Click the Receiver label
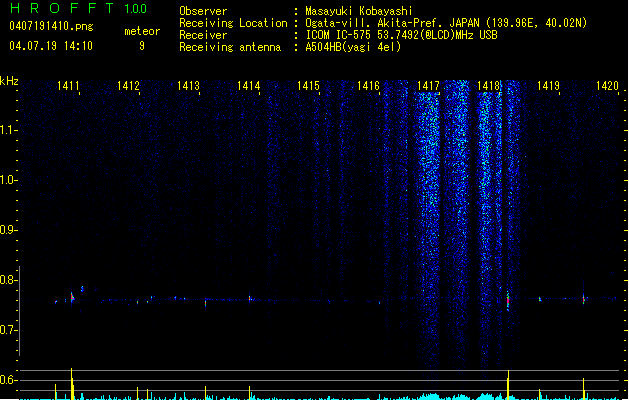 click(x=203, y=35)
